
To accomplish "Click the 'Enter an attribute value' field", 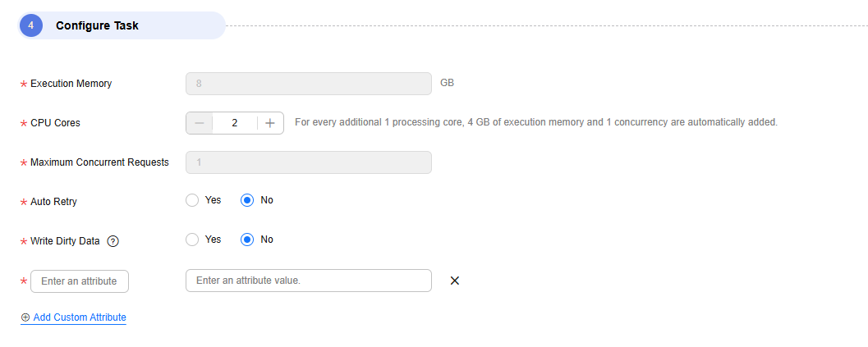I will coord(309,281).
